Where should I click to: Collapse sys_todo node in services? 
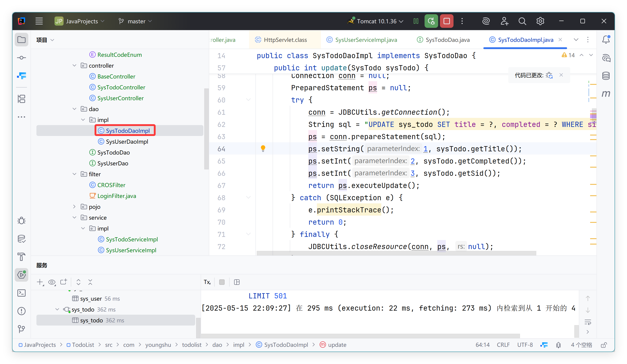[57, 309]
